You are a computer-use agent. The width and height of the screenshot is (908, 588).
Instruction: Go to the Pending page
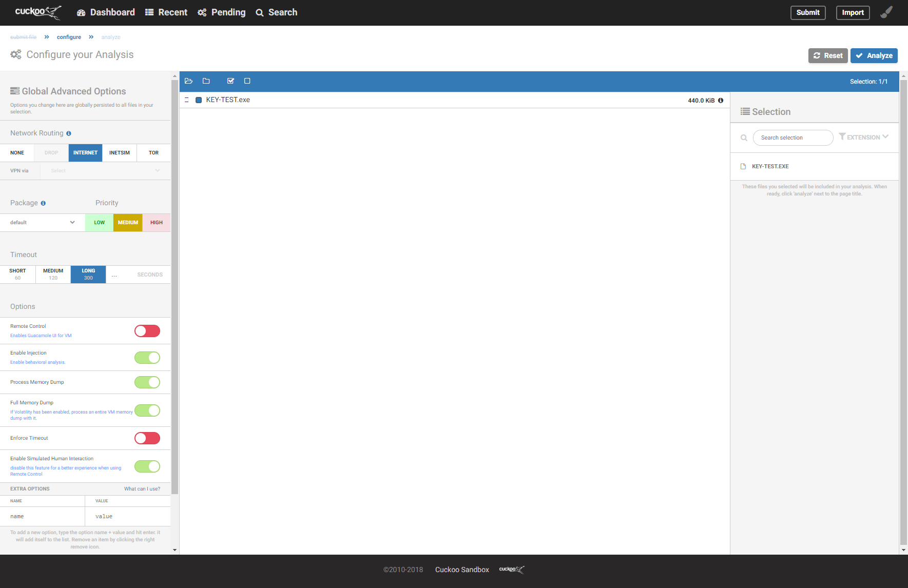[x=222, y=12]
